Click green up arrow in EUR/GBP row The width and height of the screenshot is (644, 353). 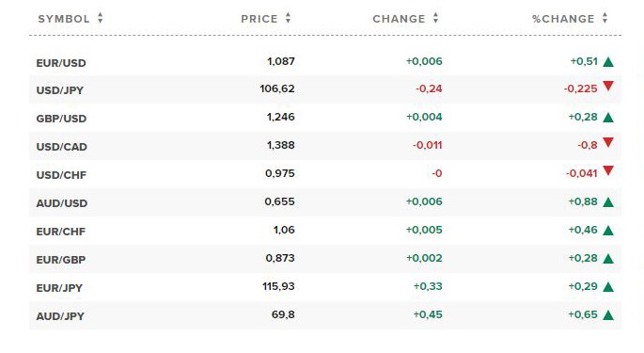tap(608, 259)
